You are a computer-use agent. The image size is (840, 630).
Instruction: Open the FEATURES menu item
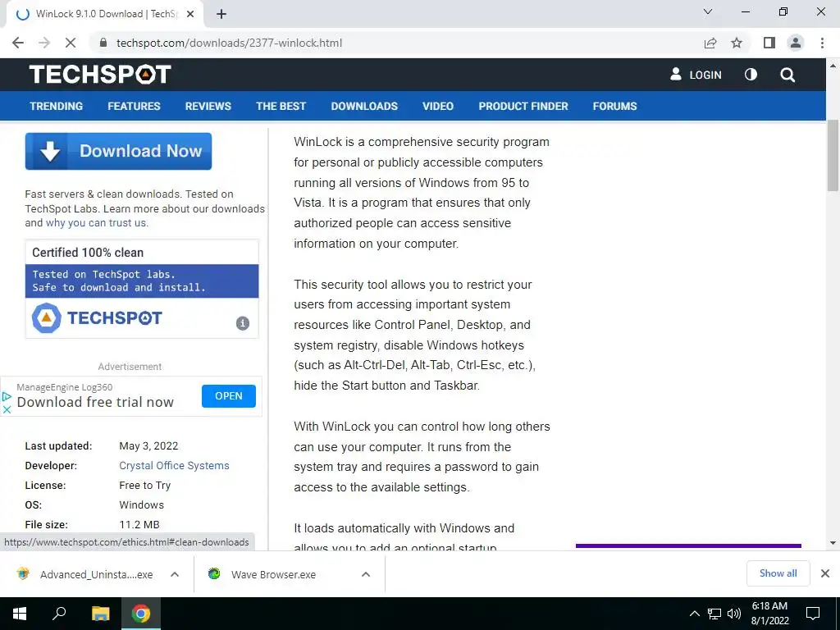coord(134,106)
